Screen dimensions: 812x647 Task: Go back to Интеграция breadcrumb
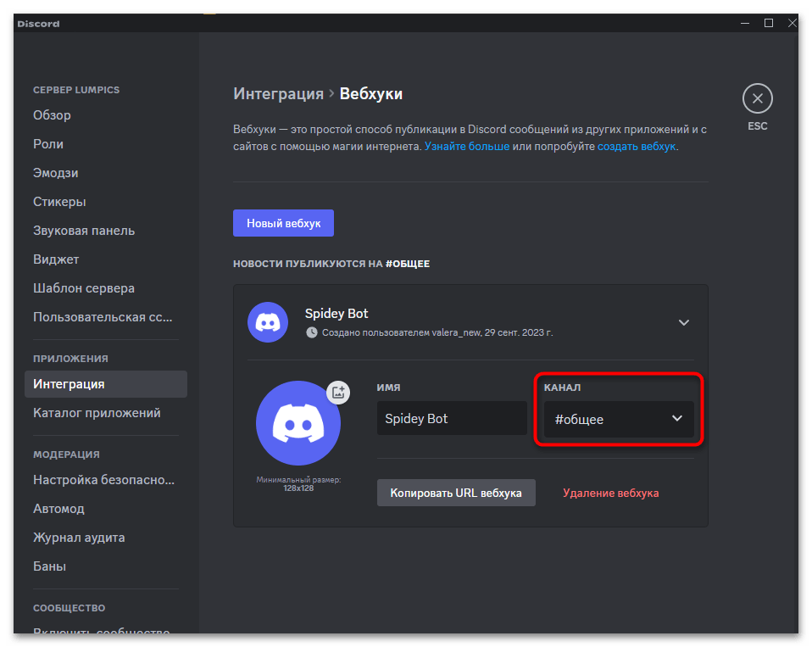[278, 94]
